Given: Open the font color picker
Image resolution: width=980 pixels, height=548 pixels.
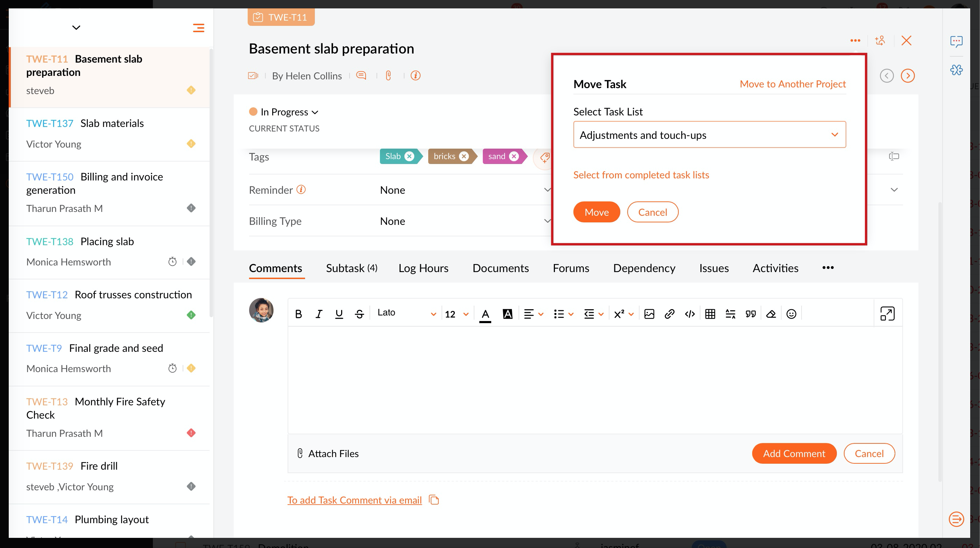Looking at the screenshot, I should pos(485,314).
